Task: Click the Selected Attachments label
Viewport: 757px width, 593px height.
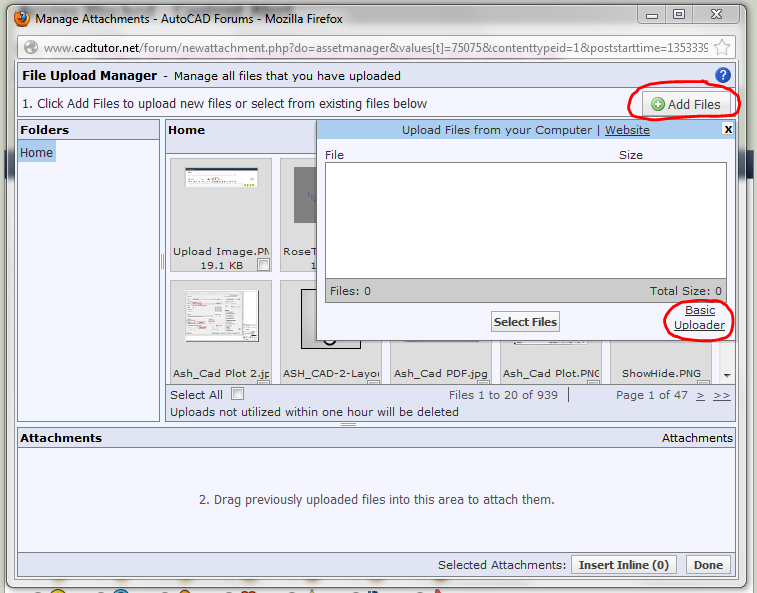Action: (502, 565)
